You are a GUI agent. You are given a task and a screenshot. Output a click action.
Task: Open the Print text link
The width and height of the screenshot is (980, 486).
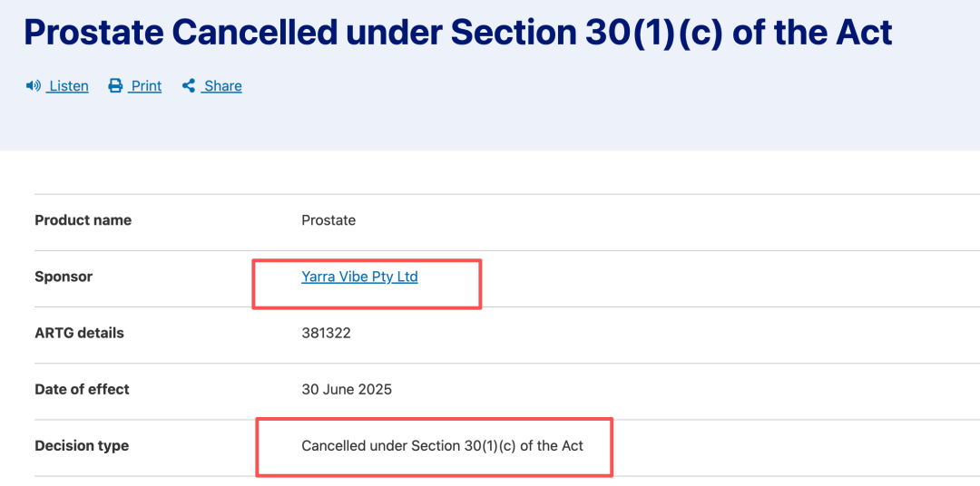146,86
